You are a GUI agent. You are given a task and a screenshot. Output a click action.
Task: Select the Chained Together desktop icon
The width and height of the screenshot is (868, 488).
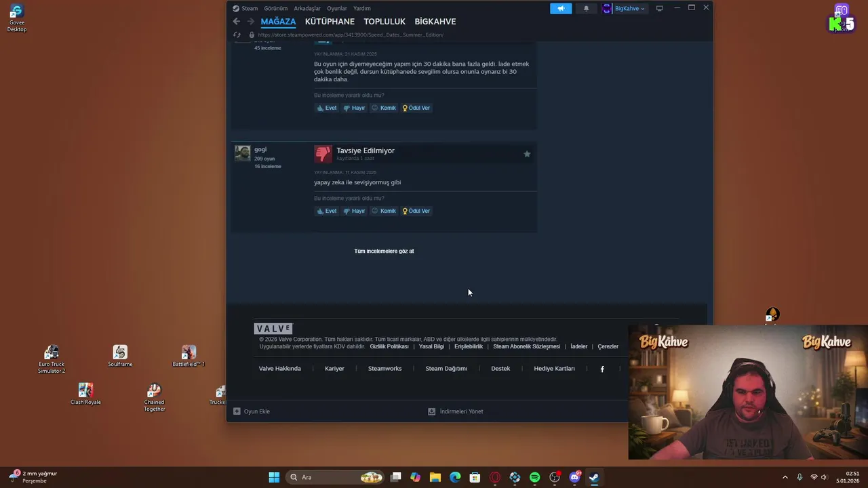[154, 398]
